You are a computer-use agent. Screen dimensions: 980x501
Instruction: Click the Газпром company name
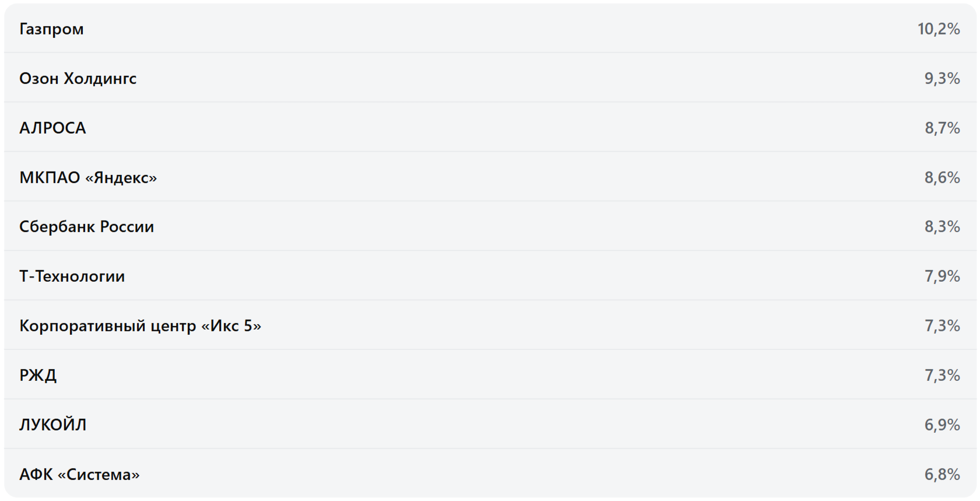click(51, 29)
